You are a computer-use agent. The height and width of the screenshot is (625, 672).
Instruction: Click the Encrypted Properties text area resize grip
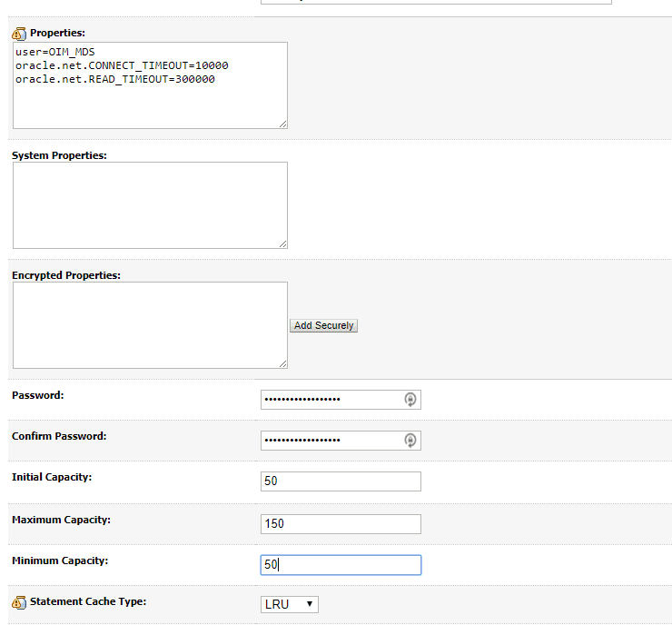click(282, 363)
